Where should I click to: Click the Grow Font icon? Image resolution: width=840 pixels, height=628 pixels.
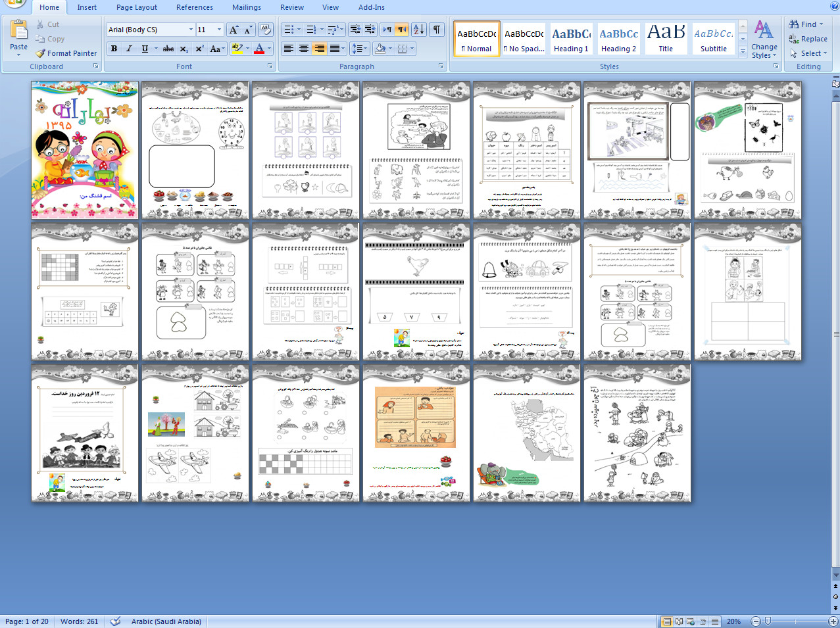pos(234,30)
